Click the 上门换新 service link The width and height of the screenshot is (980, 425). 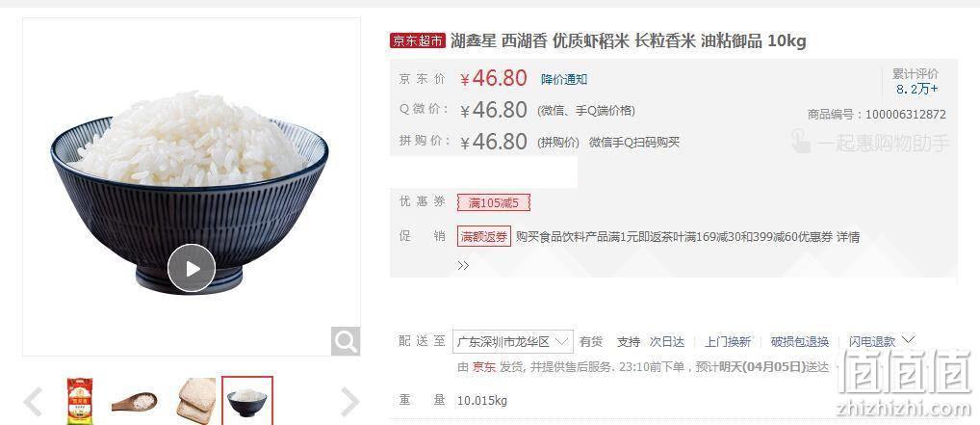click(x=728, y=342)
